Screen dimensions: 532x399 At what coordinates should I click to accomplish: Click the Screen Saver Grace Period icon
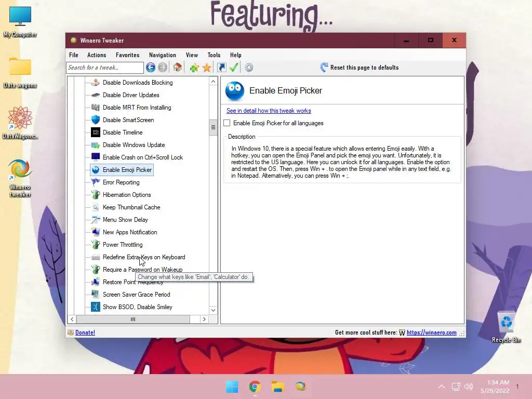(96, 295)
